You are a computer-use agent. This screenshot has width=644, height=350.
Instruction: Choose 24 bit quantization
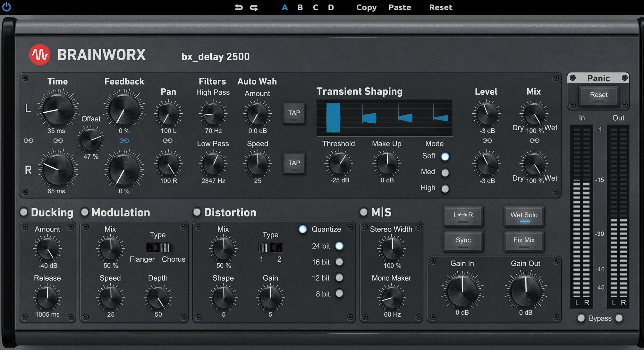tap(339, 246)
